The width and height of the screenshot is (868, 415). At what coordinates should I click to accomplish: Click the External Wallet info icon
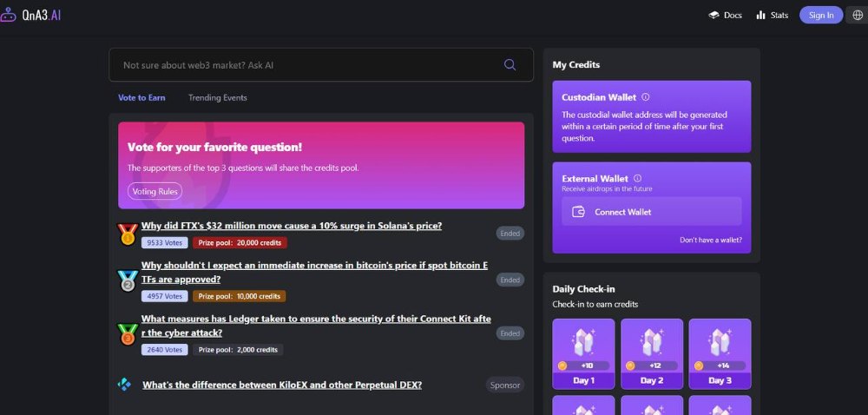[637, 178]
